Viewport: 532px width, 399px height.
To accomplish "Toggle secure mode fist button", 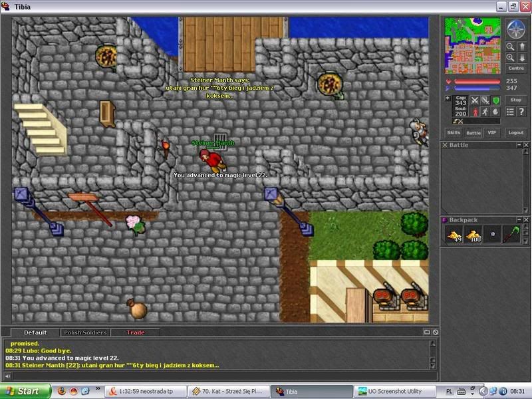I will click(x=496, y=112).
